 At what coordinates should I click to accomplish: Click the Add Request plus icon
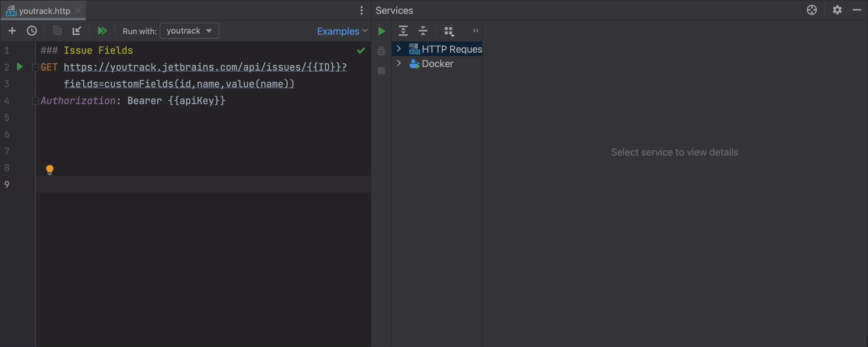click(x=12, y=31)
